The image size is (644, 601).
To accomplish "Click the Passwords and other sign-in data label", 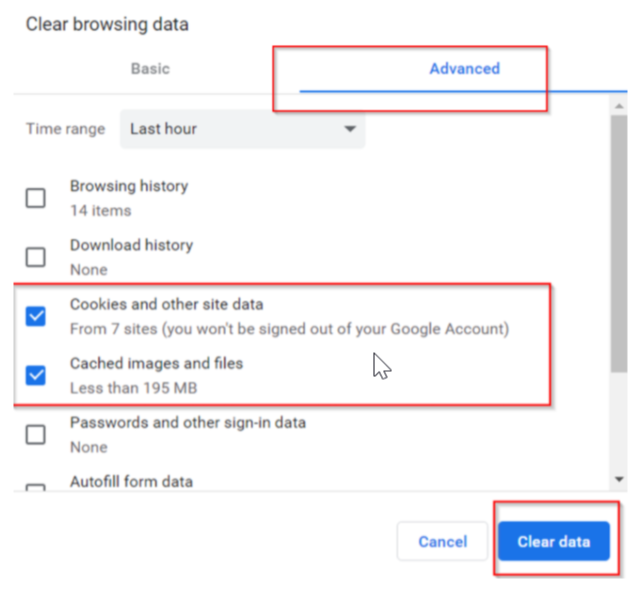I will point(188,422).
